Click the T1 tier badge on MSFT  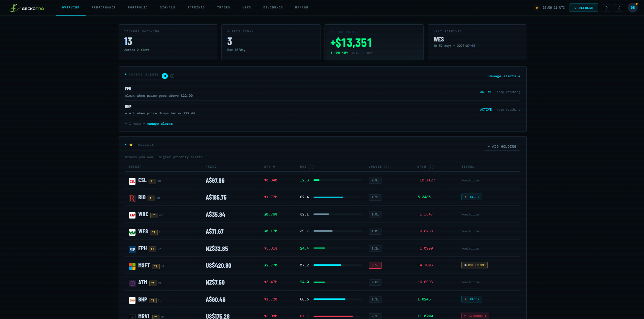pyautogui.click(x=156, y=266)
